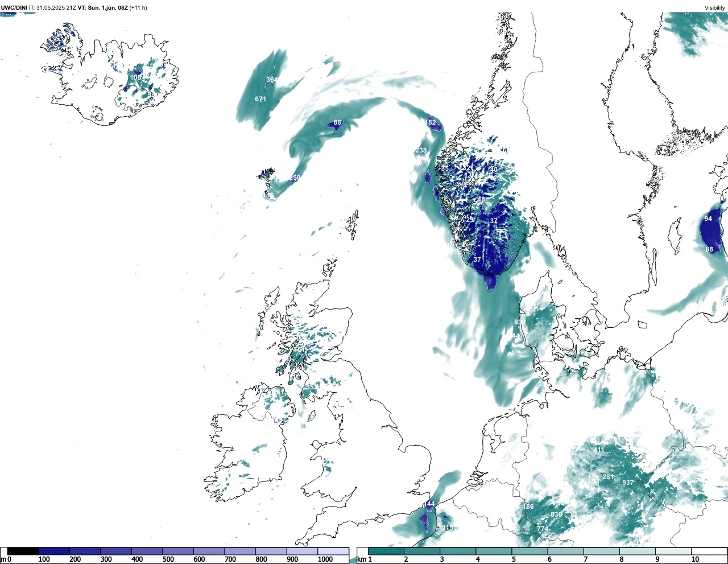Click the 671 visibility value on the map
This screenshot has width=728, height=564.
click(x=260, y=99)
